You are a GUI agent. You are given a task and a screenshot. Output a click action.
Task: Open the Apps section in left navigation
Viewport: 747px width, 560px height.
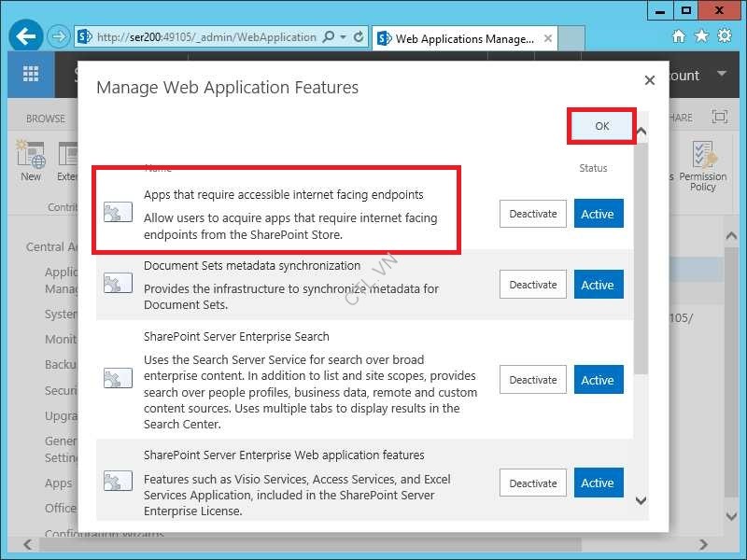[x=58, y=483]
